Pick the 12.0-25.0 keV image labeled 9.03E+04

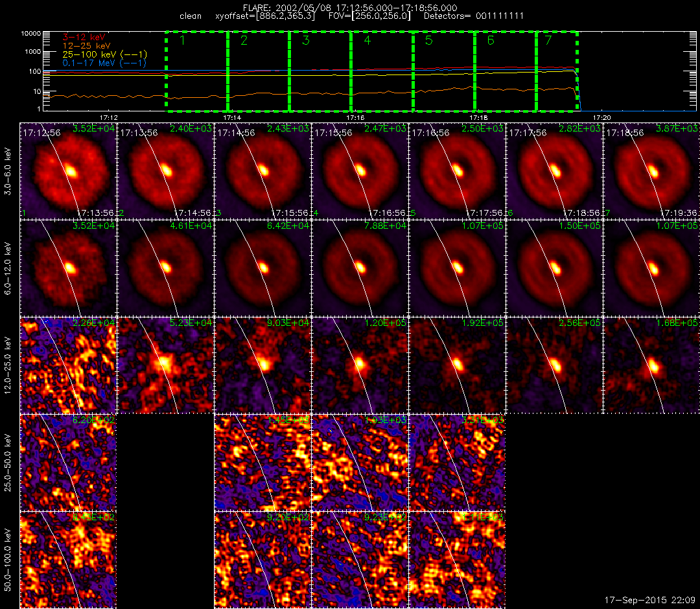[x=263, y=365]
